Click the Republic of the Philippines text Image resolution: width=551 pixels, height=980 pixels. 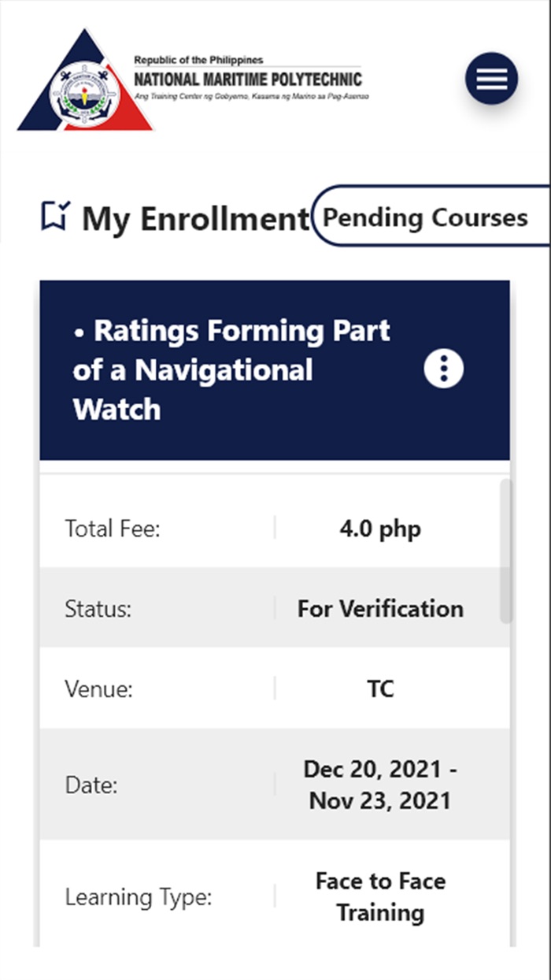202,59
